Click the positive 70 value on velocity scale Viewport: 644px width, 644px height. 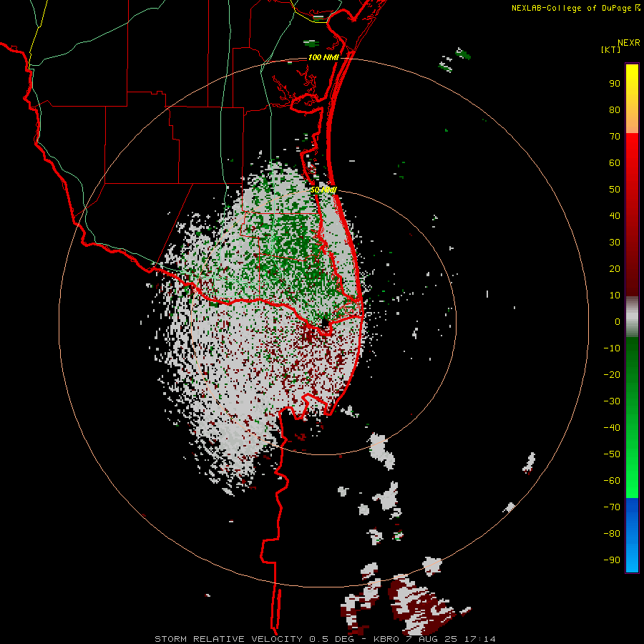[615, 137]
